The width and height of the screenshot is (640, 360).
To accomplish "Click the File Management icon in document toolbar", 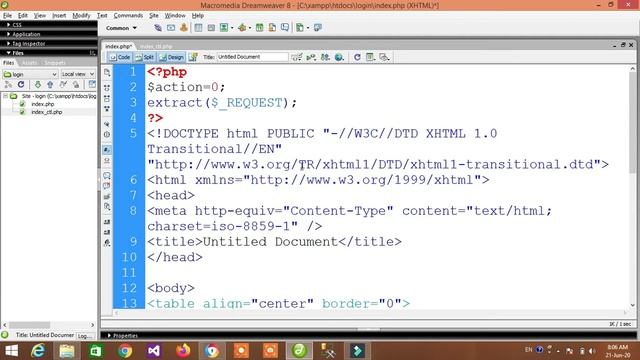I will coord(325,57).
